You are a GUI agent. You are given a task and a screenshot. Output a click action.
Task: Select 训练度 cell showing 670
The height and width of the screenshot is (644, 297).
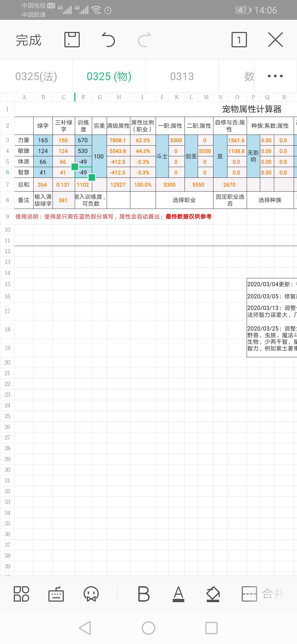pos(83,140)
